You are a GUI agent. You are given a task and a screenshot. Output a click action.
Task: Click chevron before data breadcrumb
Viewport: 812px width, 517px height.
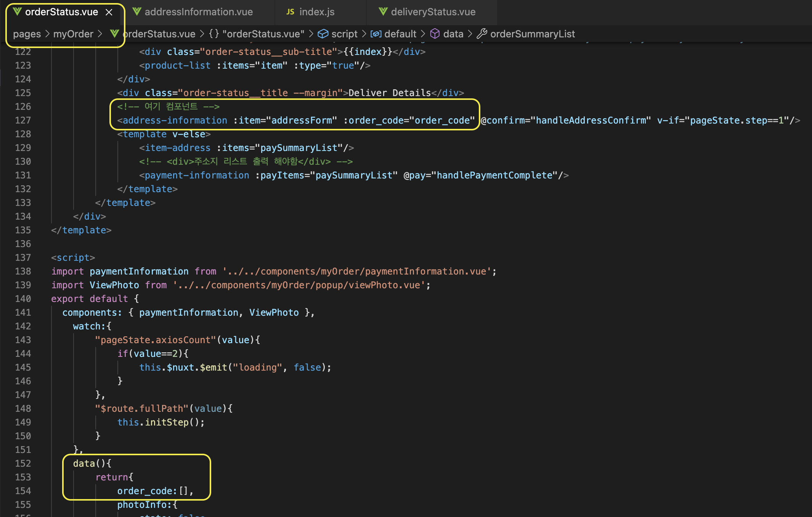[423, 34]
